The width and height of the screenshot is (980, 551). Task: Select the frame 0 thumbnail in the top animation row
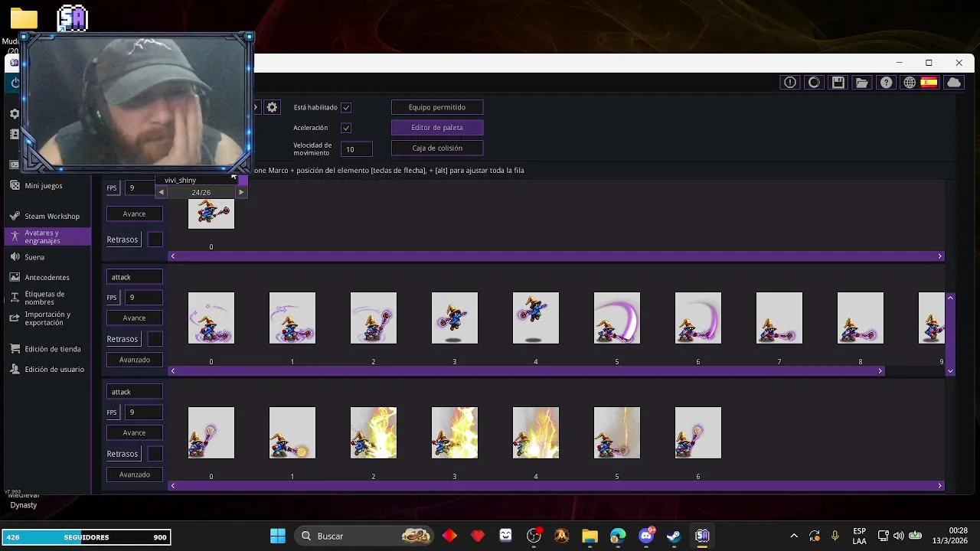pyautogui.click(x=211, y=213)
